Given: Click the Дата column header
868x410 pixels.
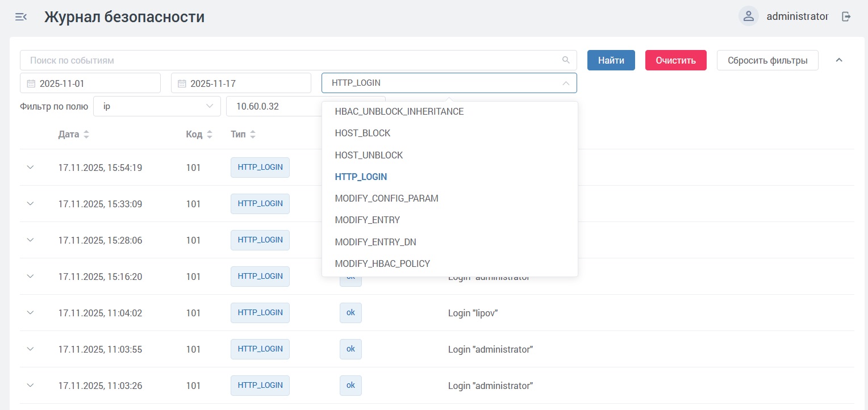Looking at the screenshot, I should point(69,135).
